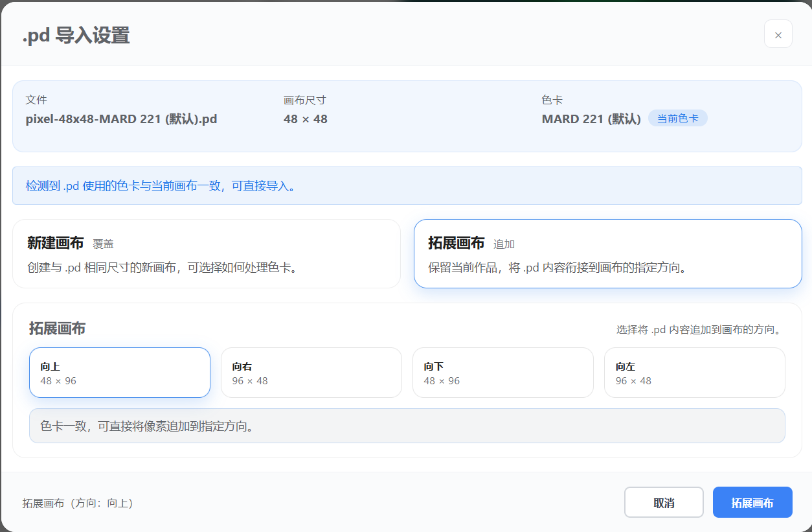Click the 拓展画布 heading above direction options

click(57, 329)
